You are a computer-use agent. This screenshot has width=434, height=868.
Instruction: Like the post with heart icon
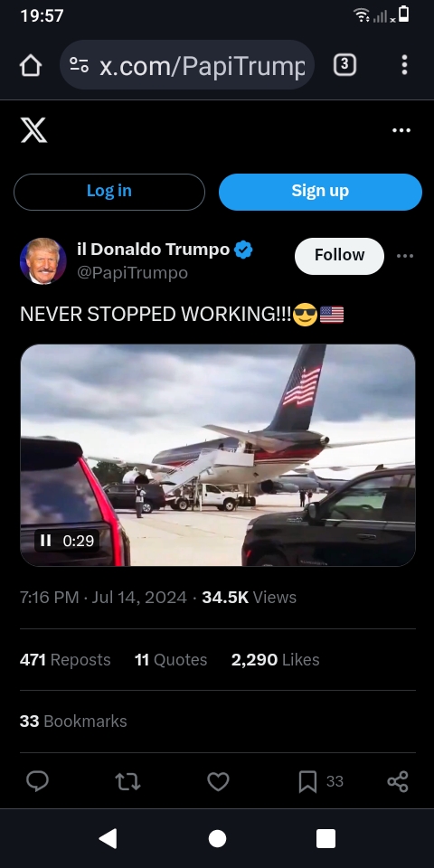[x=218, y=781]
